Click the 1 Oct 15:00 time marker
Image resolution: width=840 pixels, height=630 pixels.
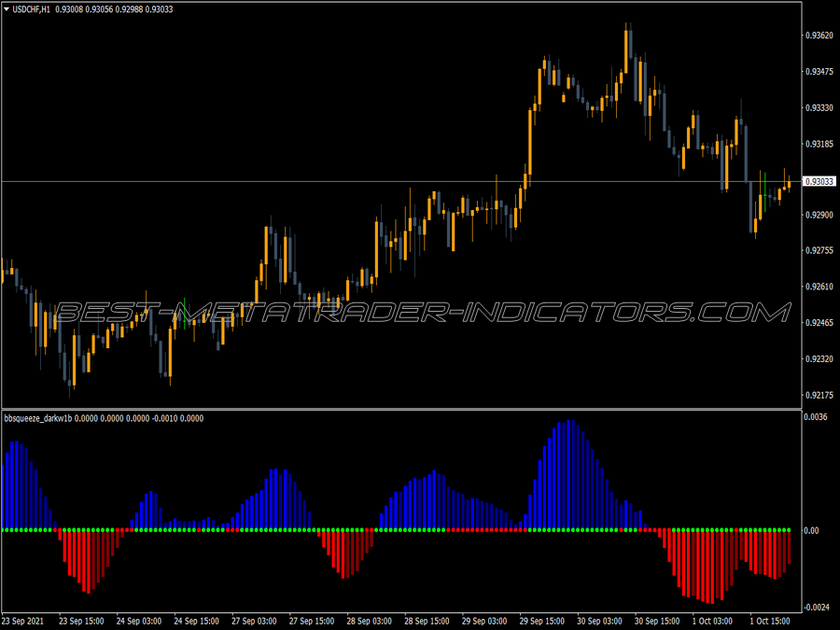(770, 621)
